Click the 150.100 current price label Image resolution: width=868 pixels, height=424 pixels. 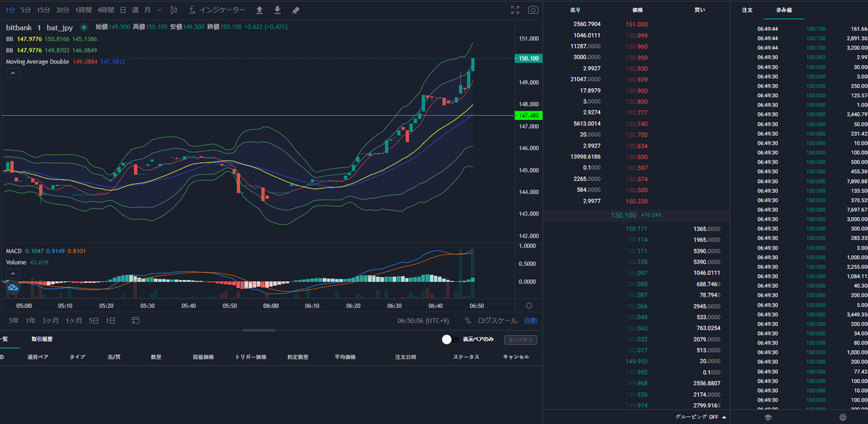pyautogui.click(x=529, y=58)
